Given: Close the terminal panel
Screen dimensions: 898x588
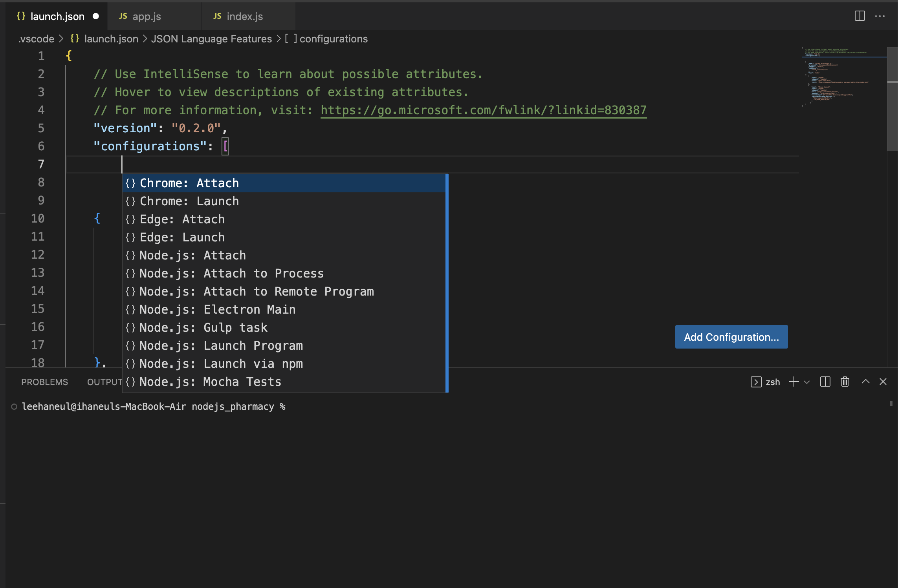Looking at the screenshot, I should 883,382.
